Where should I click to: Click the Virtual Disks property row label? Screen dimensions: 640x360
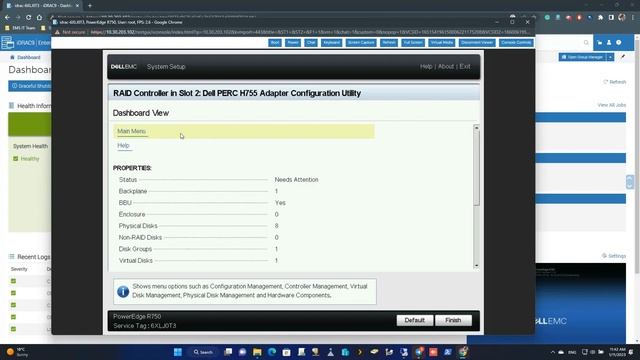tap(136, 260)
